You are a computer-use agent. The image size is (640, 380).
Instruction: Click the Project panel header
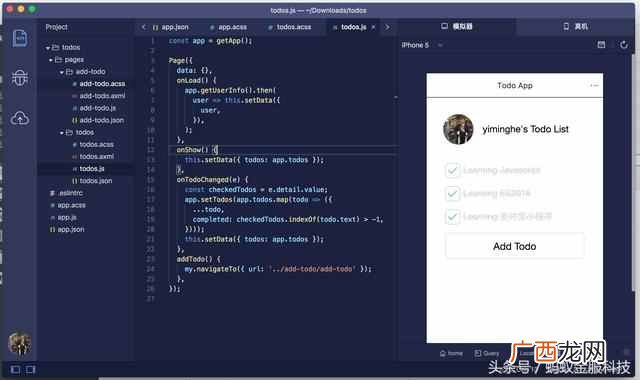click(56, 27)
